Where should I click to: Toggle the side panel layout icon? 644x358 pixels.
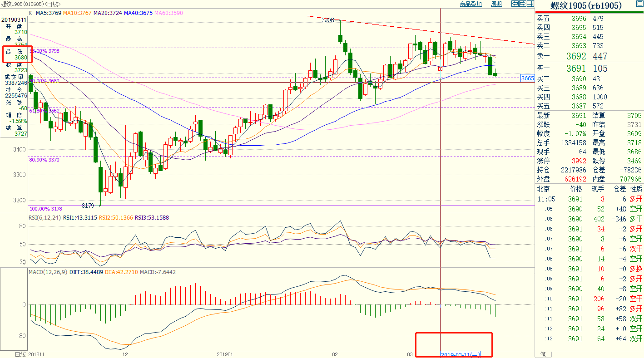tap(530, 4)
